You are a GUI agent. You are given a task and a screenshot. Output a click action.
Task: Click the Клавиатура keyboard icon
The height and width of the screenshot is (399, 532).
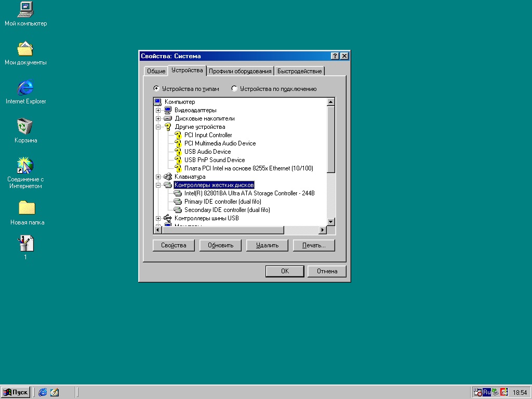[168, 177]
